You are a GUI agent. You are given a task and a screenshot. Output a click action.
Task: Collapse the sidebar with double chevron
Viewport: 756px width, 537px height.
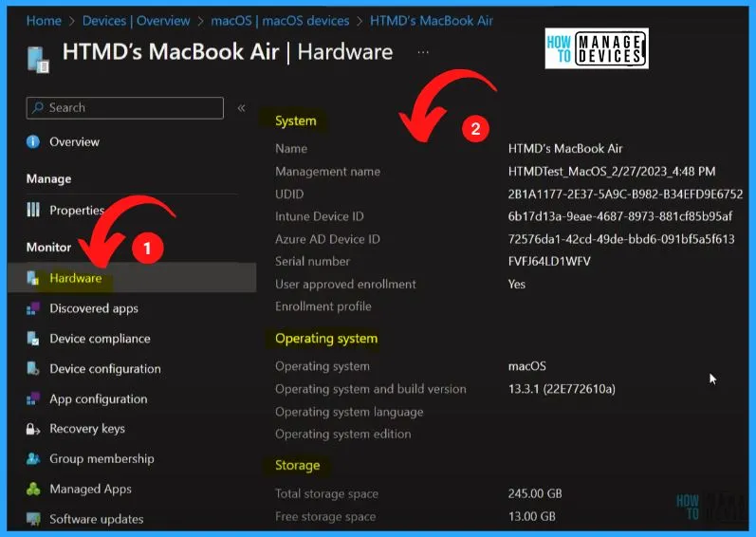pyautogui.click(x=241, y=108)
